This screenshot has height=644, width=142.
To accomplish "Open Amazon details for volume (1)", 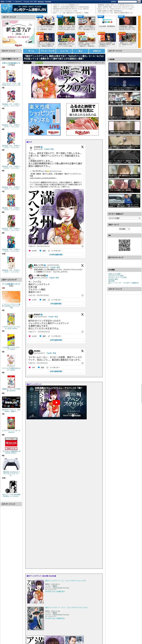I will click(x=55, y=592).
